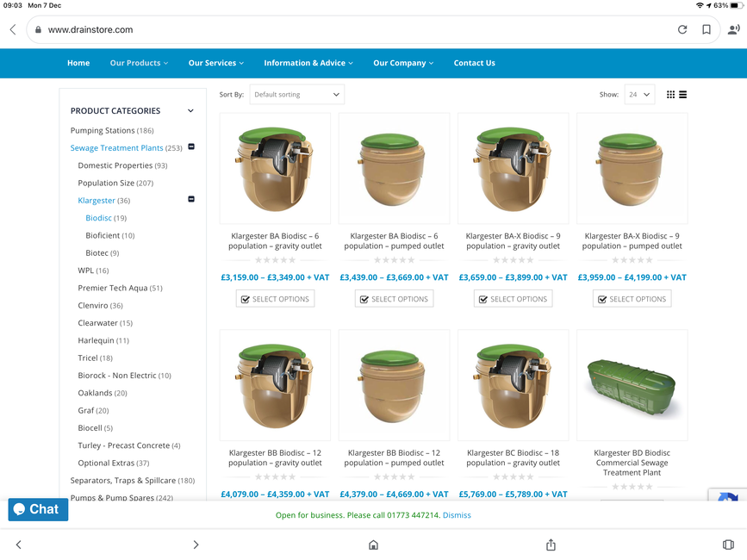Go back using the browser back arrow

[13, 29]
